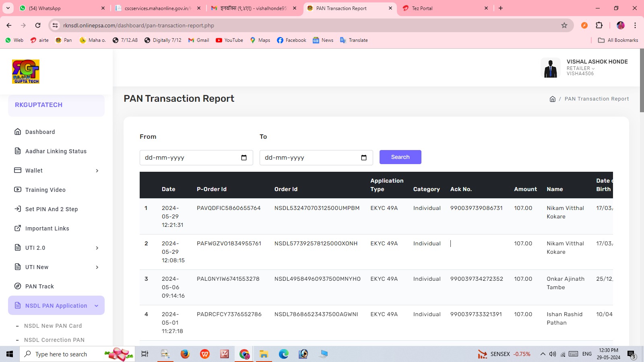This screenshot has height=362, width=644.
Task: Bookmark this page with star icon
Action: click(x=564, y=25)
